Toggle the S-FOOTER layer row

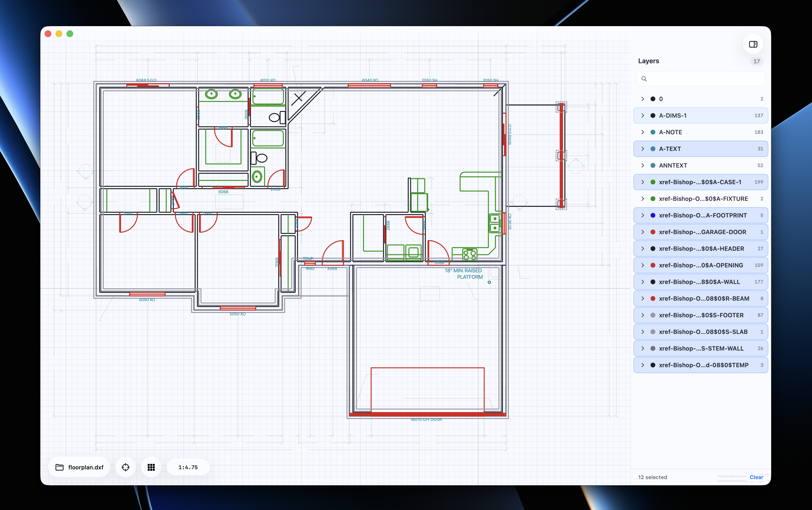700,315
